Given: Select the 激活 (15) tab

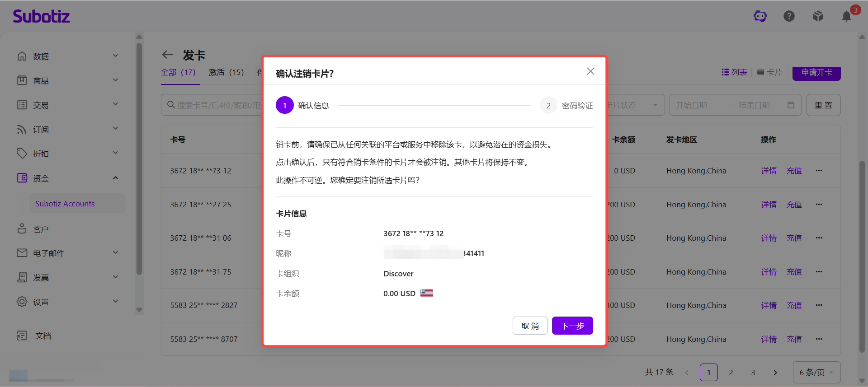Looking at the screenshot, I should 226,72.
